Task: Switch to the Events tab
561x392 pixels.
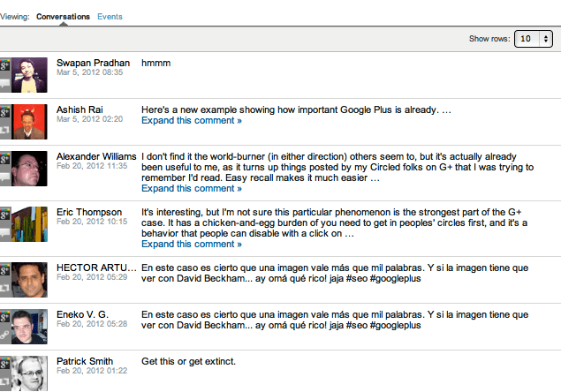Action: pyautogui.click(x=110, y=17)
